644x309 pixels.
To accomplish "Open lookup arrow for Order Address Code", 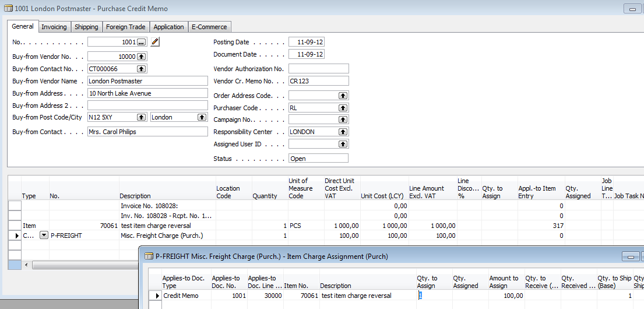I will [x=343, y=96].
